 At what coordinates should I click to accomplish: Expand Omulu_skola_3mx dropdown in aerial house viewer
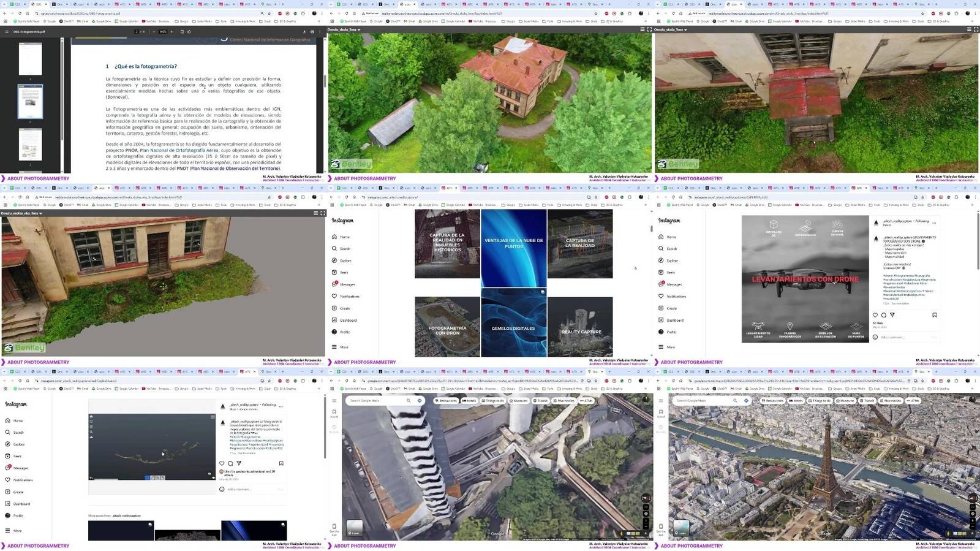pyautogui.click(x=344, y=29)
